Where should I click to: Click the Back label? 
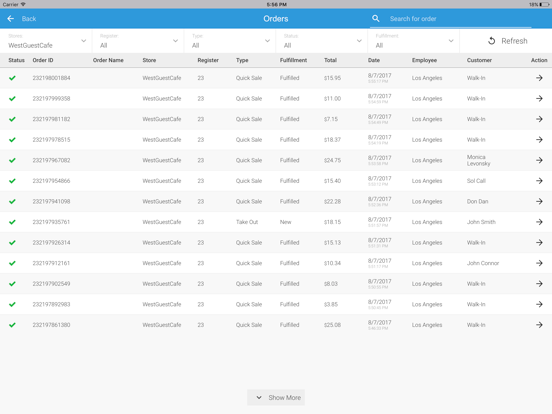tap(29, 19)
